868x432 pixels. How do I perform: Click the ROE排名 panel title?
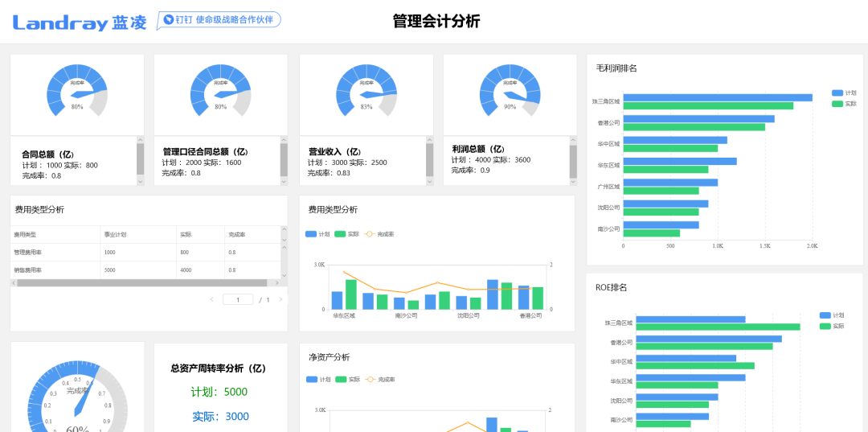[x=611, y=287]
